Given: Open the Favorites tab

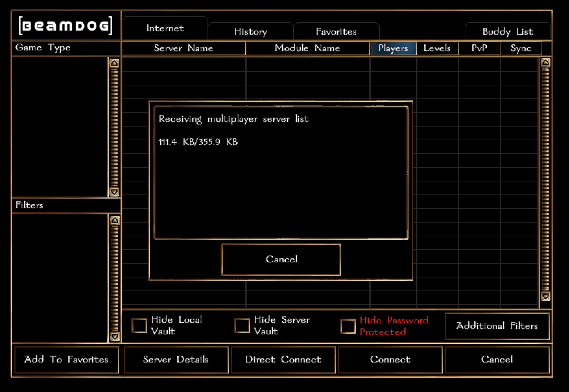Looking at the screenshot, I should pos(336,32).
